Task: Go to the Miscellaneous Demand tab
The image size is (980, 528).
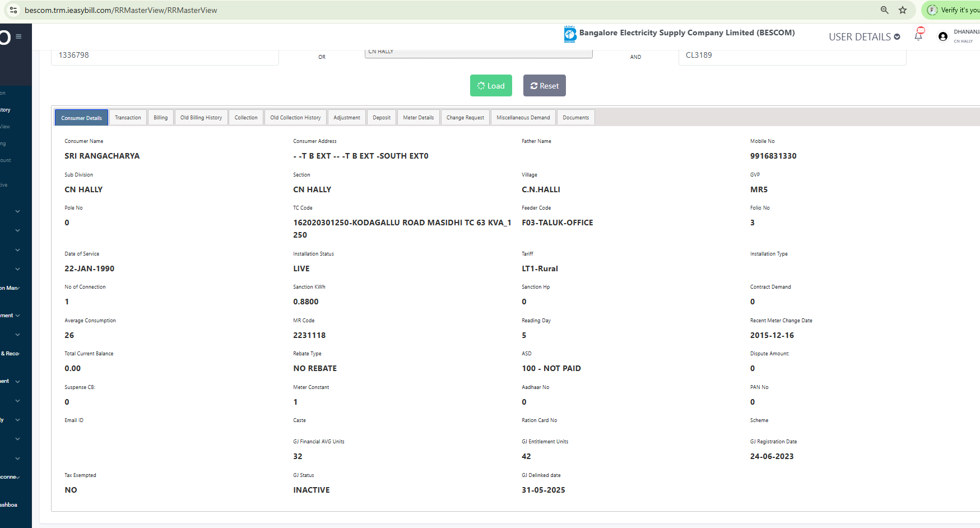Action: 523,118
